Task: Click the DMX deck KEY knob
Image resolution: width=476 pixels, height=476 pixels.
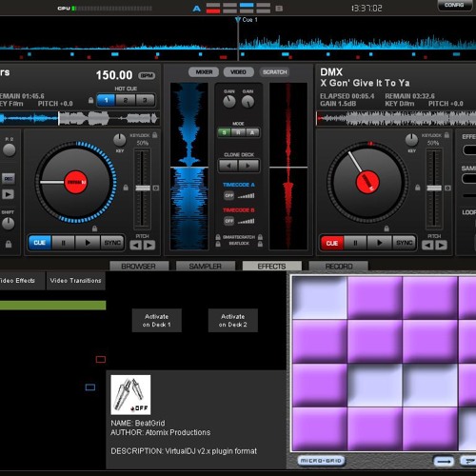Action: (411, 140)
